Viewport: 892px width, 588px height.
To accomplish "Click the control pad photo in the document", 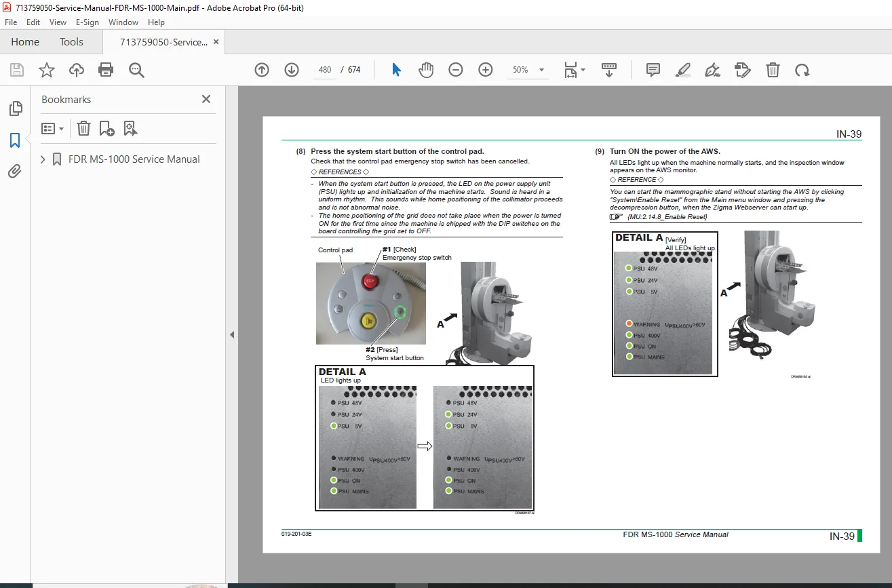I will pos(371,303).
